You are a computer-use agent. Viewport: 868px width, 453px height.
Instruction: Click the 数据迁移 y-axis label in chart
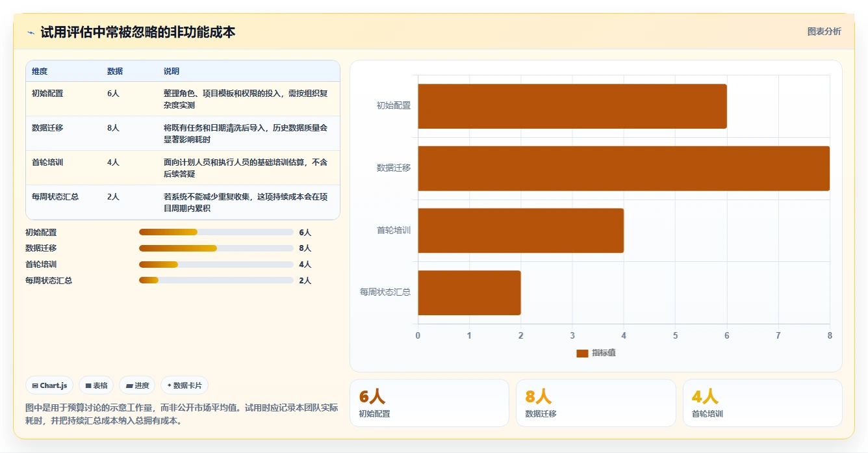(x=394, y=168)
